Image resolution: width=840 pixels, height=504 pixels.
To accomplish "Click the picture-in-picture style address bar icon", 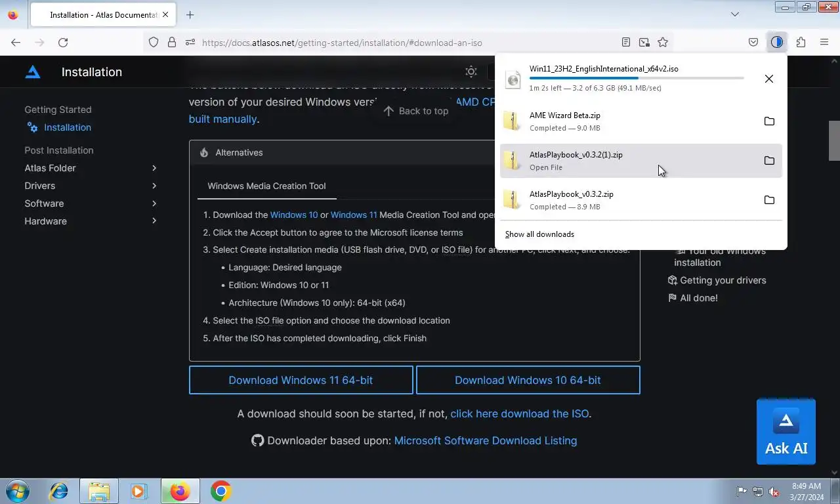I will click(644, 42).
